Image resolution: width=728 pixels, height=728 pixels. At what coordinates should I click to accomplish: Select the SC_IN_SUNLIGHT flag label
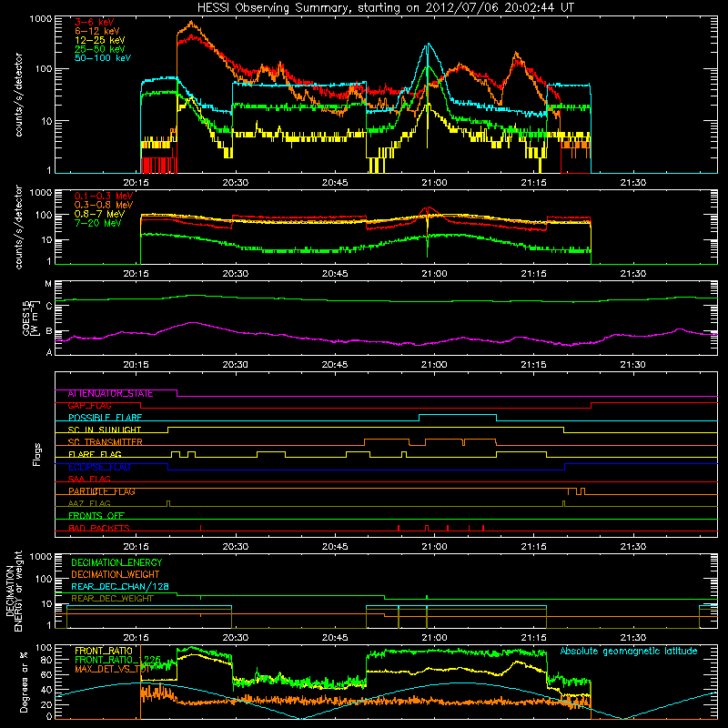click(105, 430)
